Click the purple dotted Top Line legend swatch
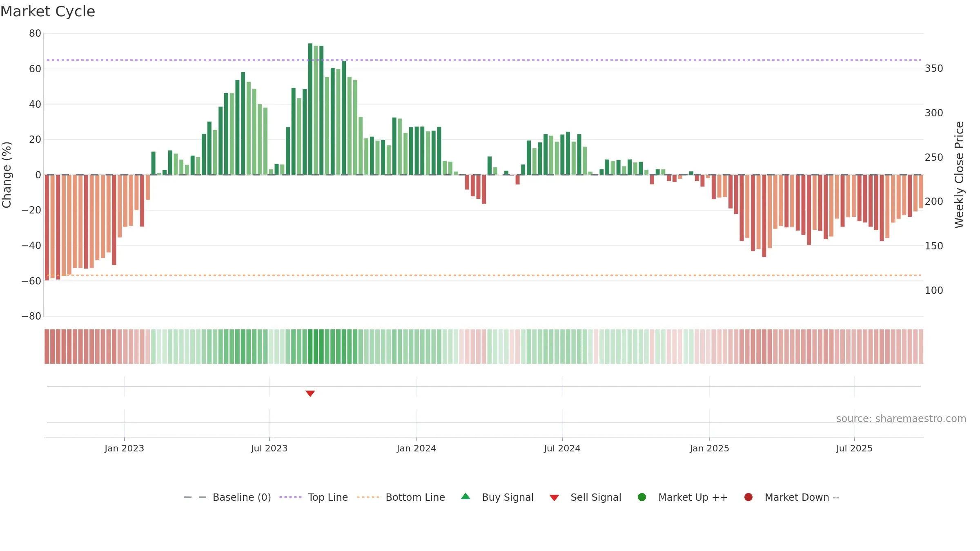Image resolution: width=980 pixels, height=551 pixels. pyautogui.click(x=290, y=497)
